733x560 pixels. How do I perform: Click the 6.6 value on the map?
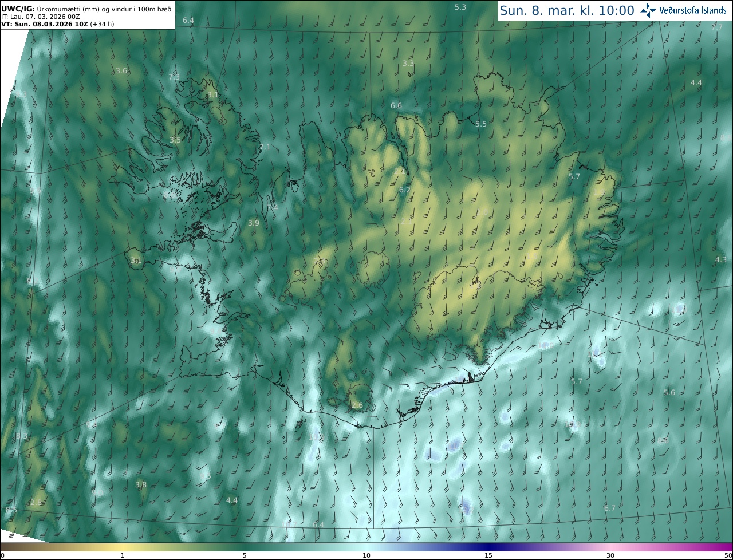(x=396, y=105)
